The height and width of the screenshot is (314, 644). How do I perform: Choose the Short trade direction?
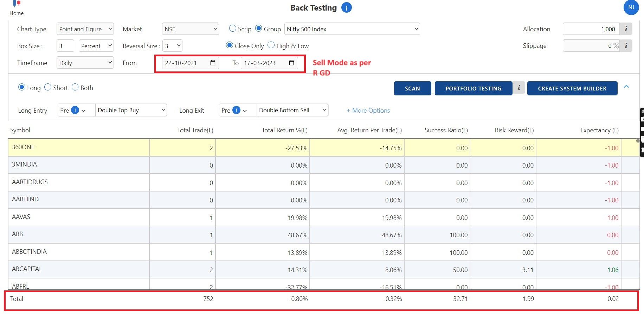tap(48, 87)
